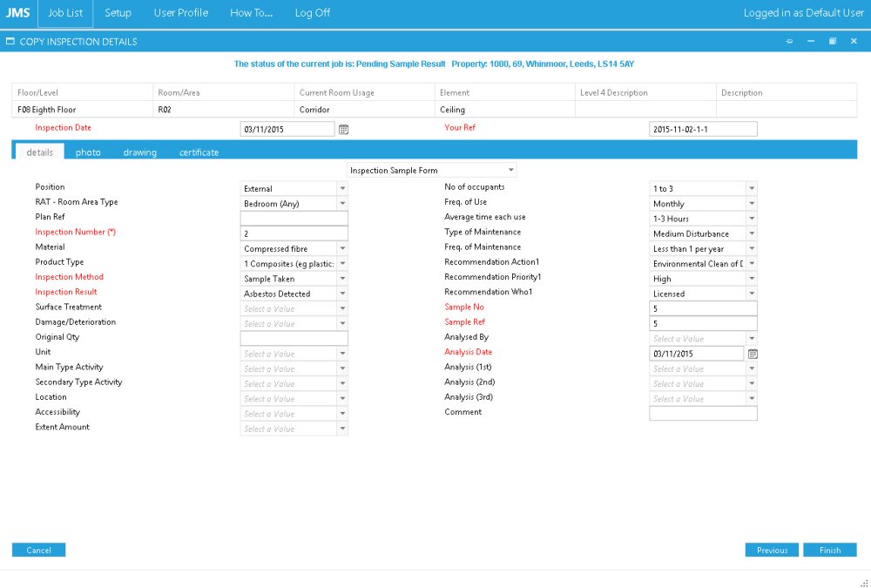The image size is (871, 588).
Task: Expand the Analysis (2nd) dropdown
Action: [x=752, y=383]
